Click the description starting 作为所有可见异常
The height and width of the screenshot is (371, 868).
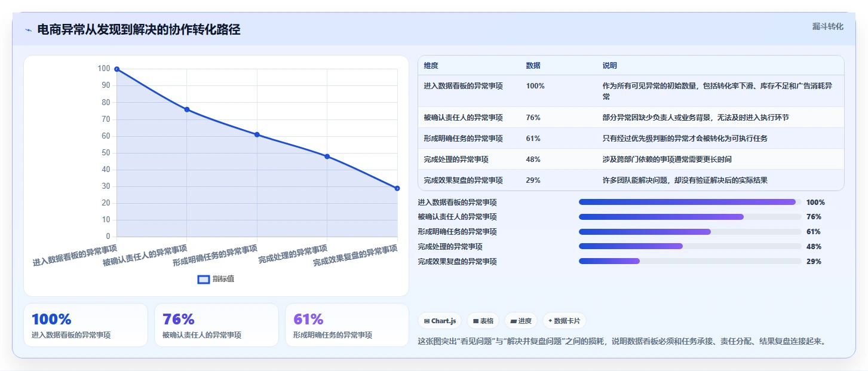pos(717,91)
